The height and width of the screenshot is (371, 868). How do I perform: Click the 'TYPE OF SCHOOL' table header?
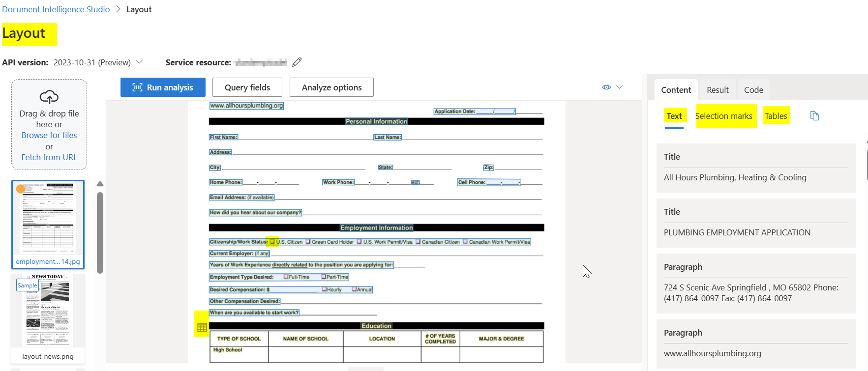[x=239, y=339]
